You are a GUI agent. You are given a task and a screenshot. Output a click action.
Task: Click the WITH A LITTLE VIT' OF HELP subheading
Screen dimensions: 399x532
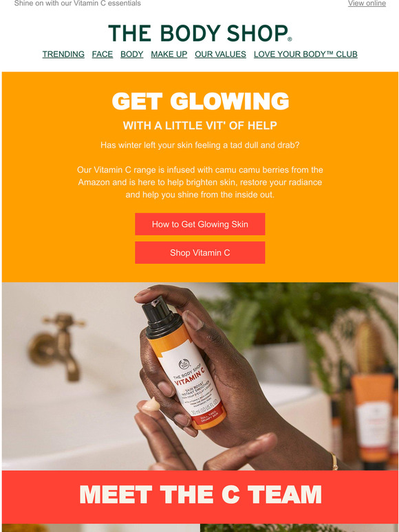coord(200,126)
